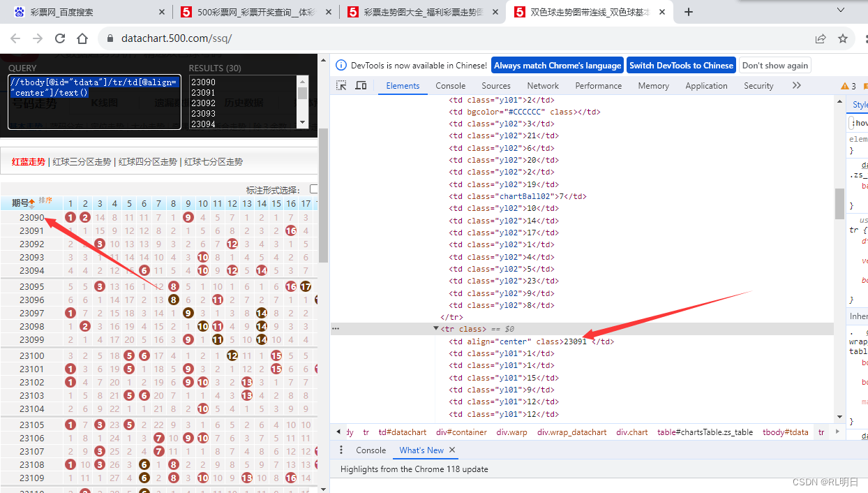Close the 500彩票网 tab

tap(329, 12)
